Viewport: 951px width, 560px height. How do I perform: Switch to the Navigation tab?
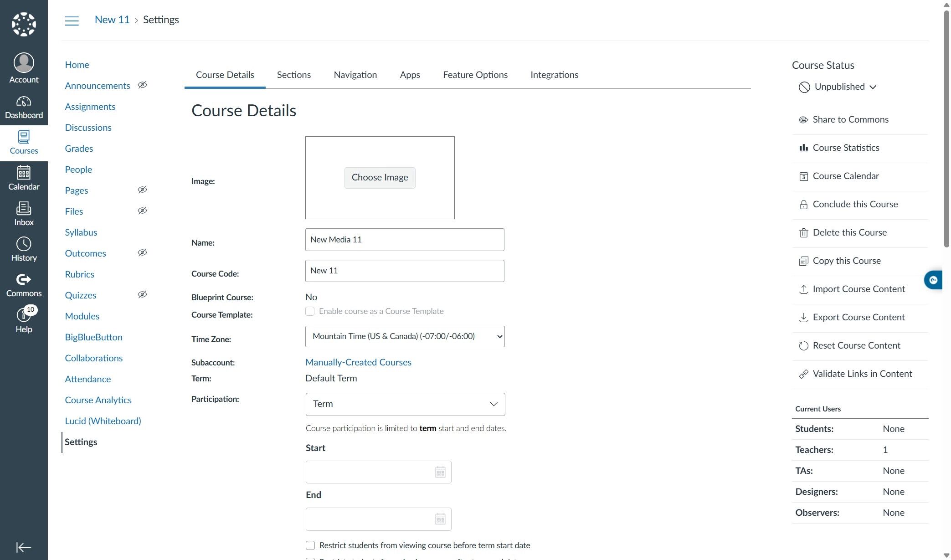pyautogui.click(x=355, y=75)
